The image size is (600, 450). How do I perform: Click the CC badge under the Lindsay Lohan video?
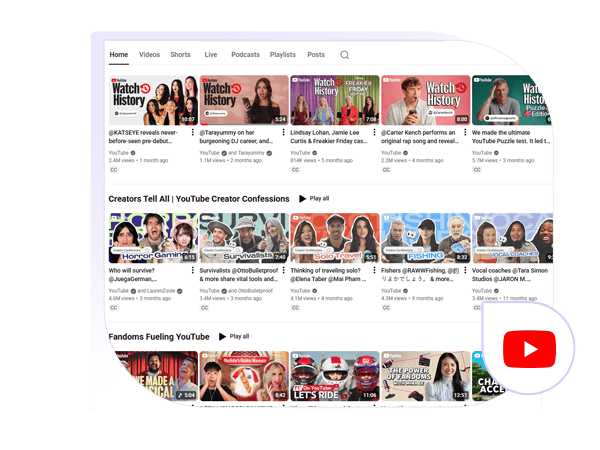[296, 170]
